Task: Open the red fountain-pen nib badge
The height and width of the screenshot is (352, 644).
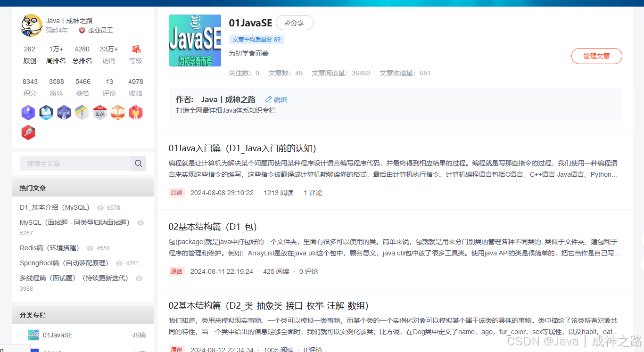Action: (28, 132)
